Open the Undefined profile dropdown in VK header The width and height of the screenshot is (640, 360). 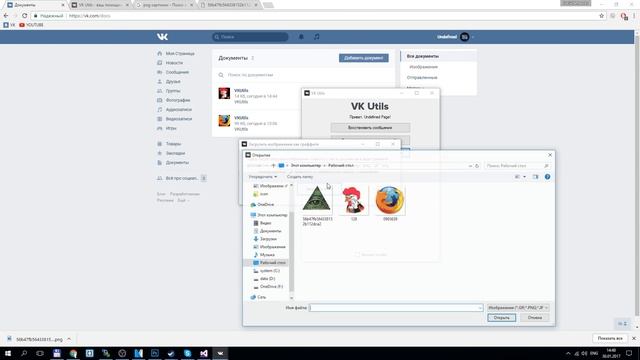pos(456,37)
